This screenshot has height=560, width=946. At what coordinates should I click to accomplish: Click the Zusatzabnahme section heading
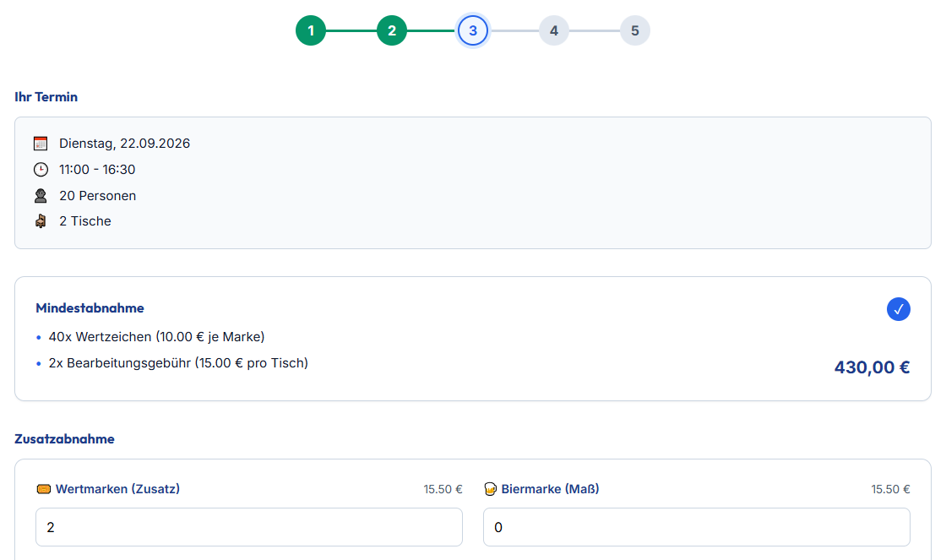[x=64, y=439]
